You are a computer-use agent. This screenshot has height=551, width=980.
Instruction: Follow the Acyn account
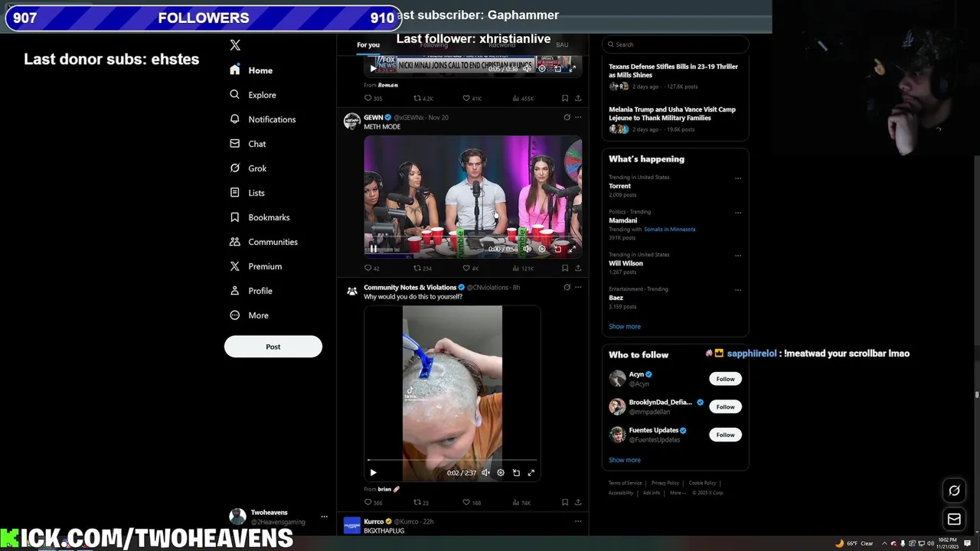725,379
